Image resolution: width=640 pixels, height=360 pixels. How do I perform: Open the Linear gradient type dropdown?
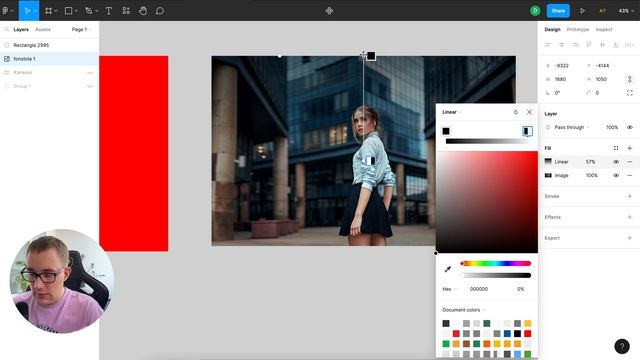[451, 112]
